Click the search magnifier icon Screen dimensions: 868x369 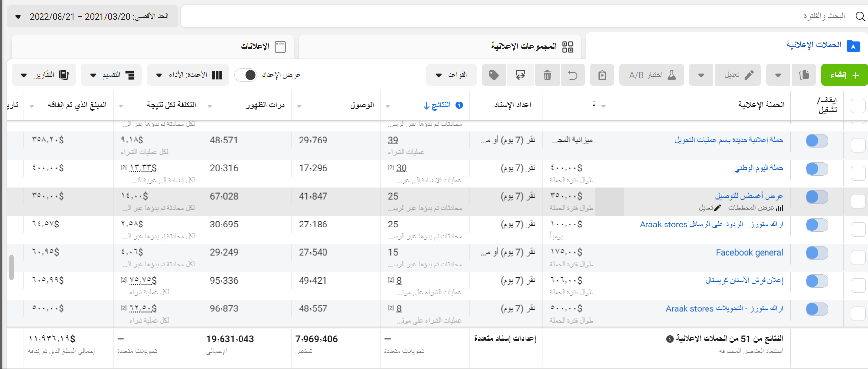860,17
